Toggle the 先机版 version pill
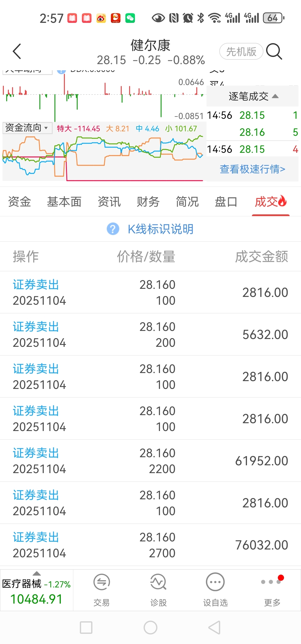Screen dimensions: 301x644 [241, 52]
